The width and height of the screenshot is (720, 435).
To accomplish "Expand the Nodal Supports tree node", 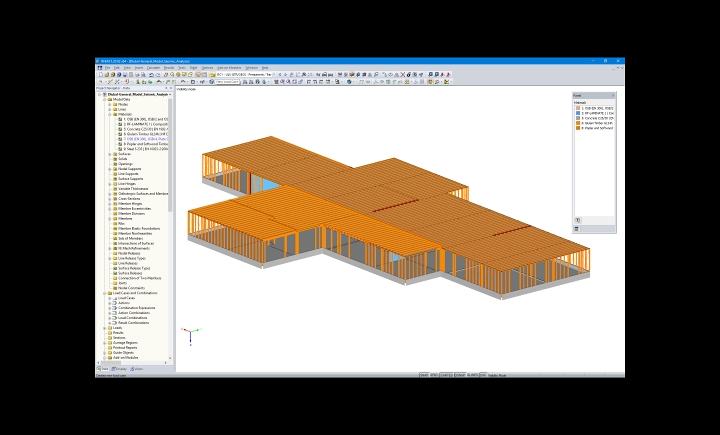I will coord(110,169).
